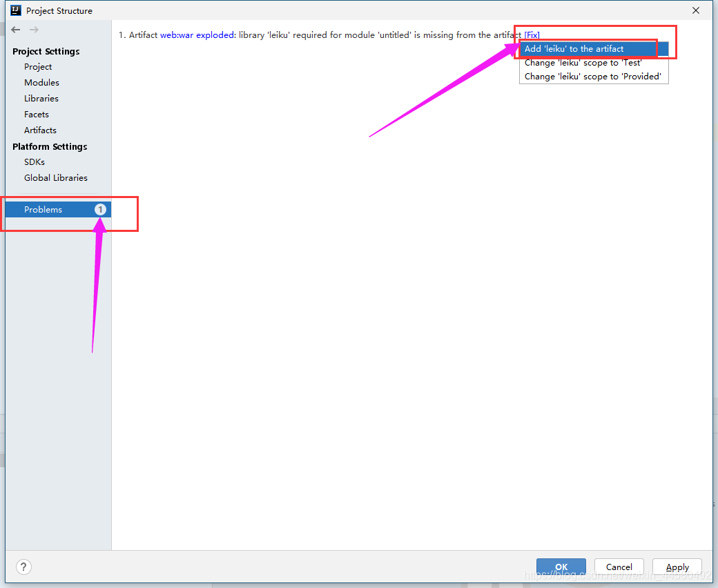Select Modules in the sidebar

pyautogui.click(x=41, y=83)
